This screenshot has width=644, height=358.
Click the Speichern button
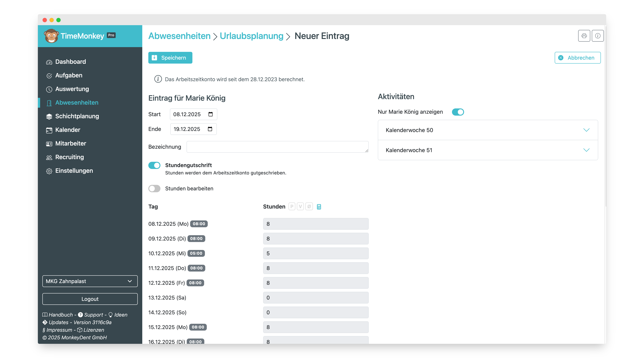point(170,58)
